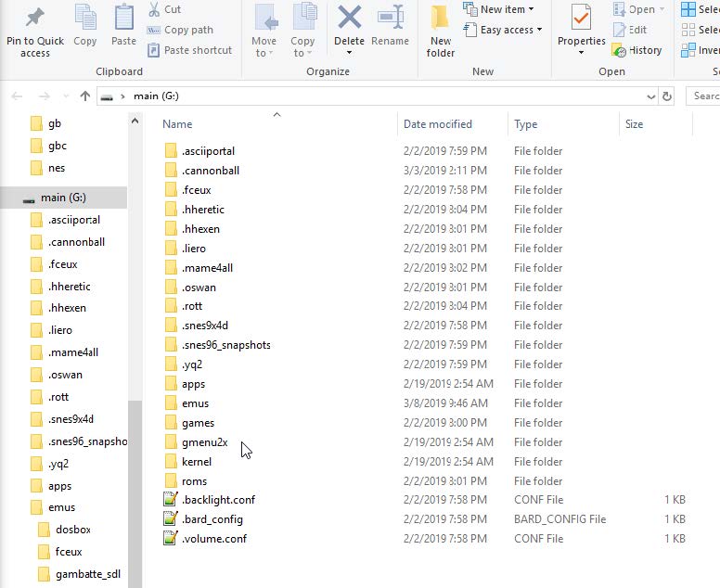This screenshot has width=720, height=588.
Task: Click the Cut scissors icon
Action: click(154, 9)
